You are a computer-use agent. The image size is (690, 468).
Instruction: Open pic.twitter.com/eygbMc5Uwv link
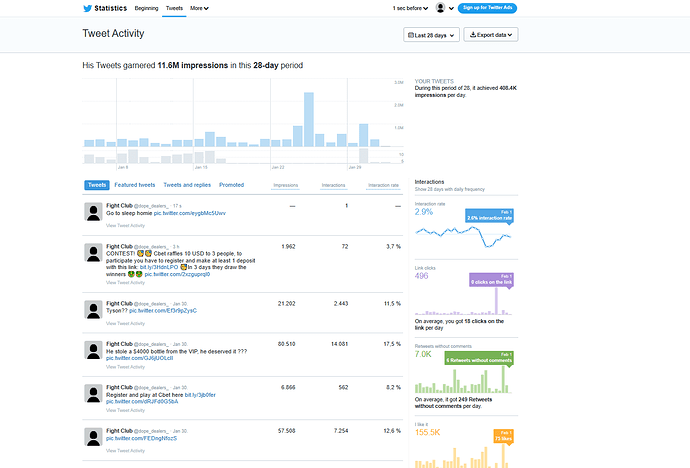(190, 213)
